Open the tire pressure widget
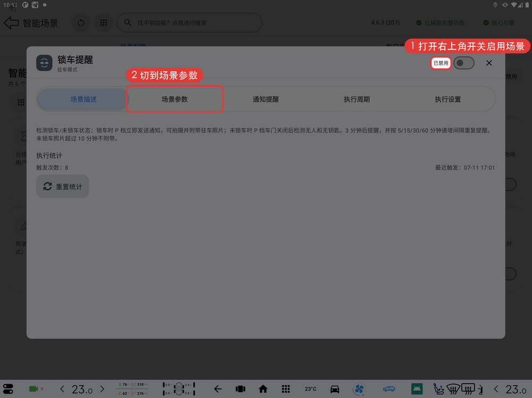The image size is (532, 398). pyautogui.click(x=179, y=389)
